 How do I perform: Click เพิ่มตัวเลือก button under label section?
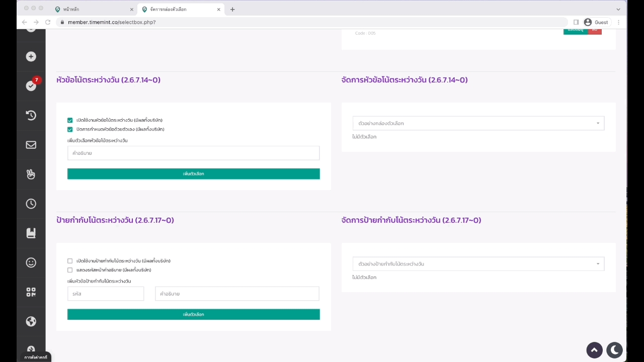193,315
